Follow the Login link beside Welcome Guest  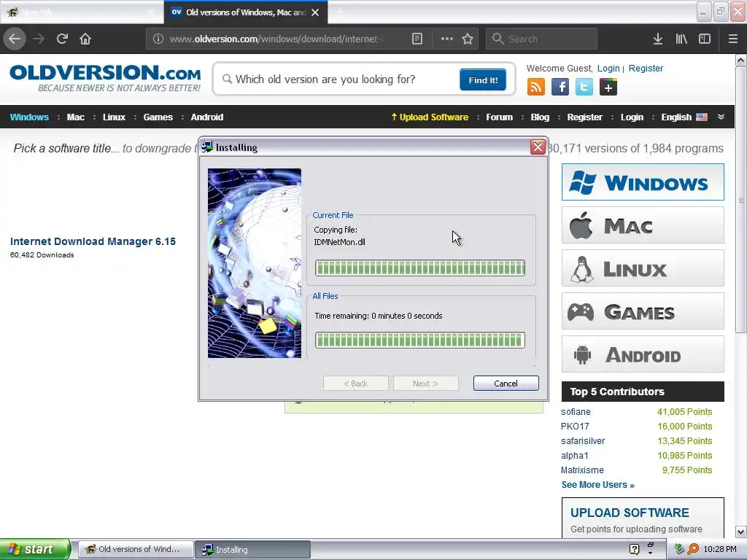pos(608,68)
